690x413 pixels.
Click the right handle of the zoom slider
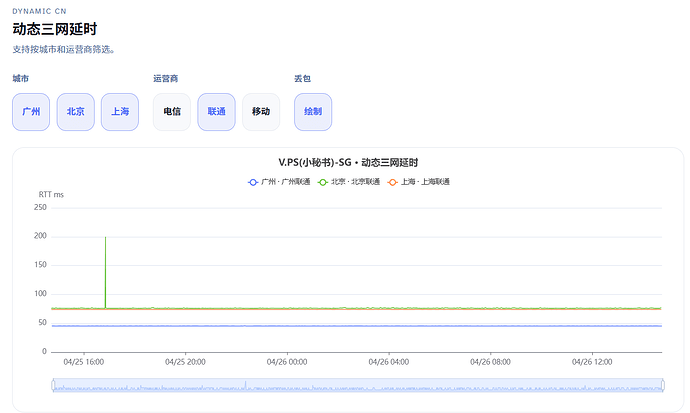663,385
